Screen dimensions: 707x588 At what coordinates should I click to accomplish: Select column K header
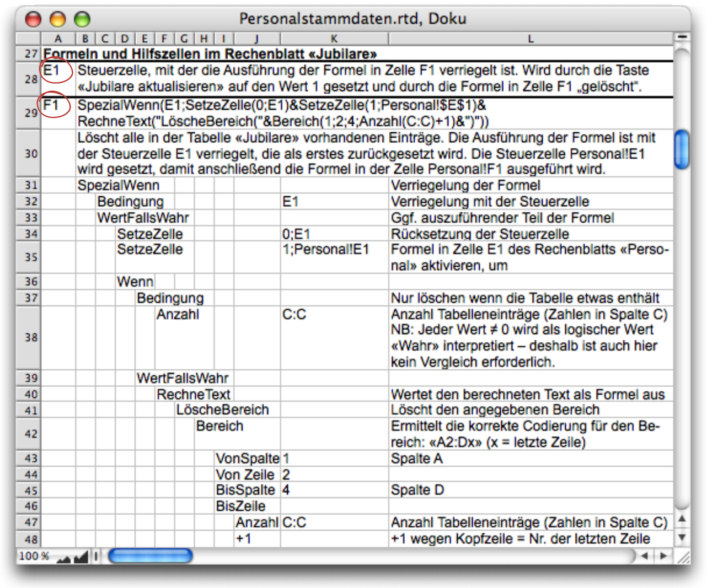tap(334, 39)
